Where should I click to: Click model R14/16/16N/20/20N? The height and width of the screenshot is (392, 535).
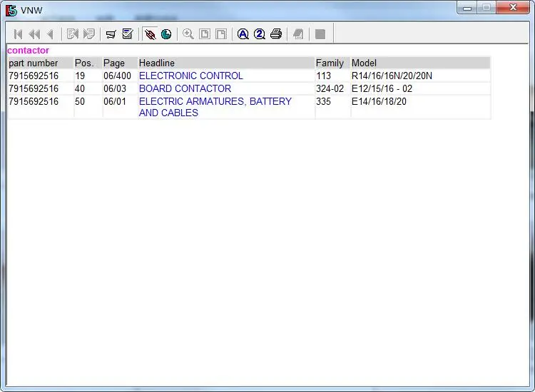[392, 76]
